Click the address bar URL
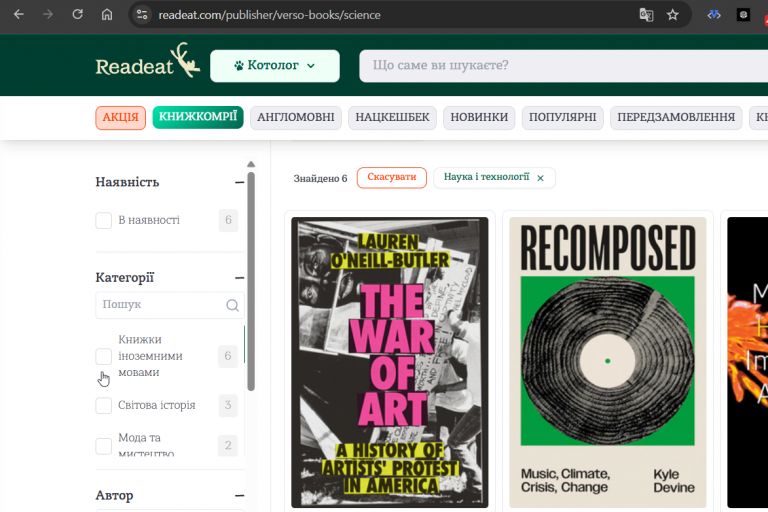768x512 pixels. [x=269, y=15]
